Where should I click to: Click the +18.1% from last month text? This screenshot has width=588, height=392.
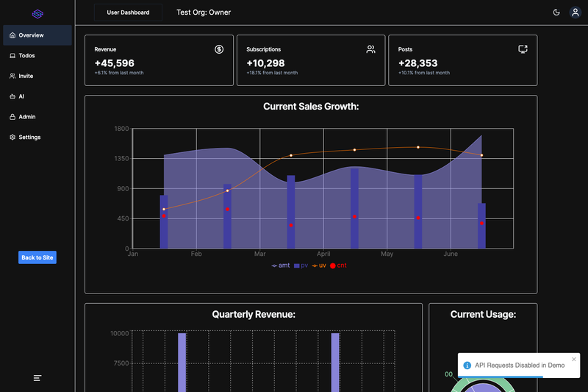[x=272, y=73]
